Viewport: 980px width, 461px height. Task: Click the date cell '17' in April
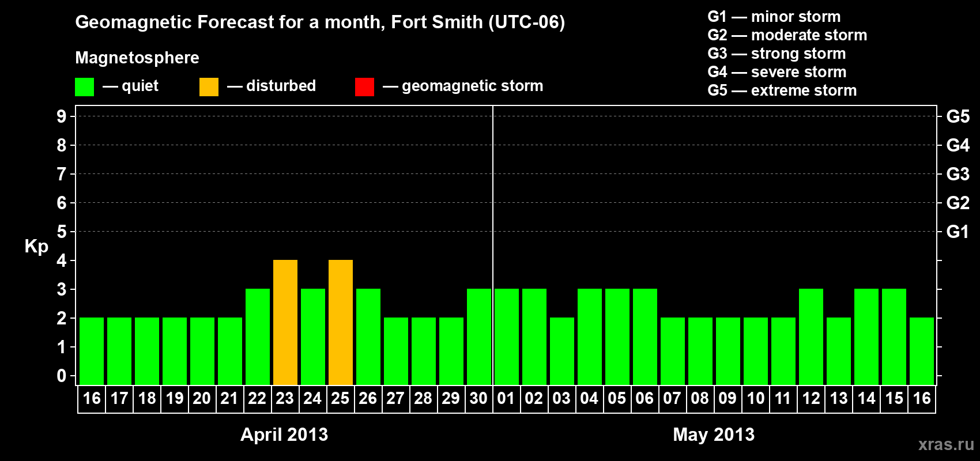point(119,399)
